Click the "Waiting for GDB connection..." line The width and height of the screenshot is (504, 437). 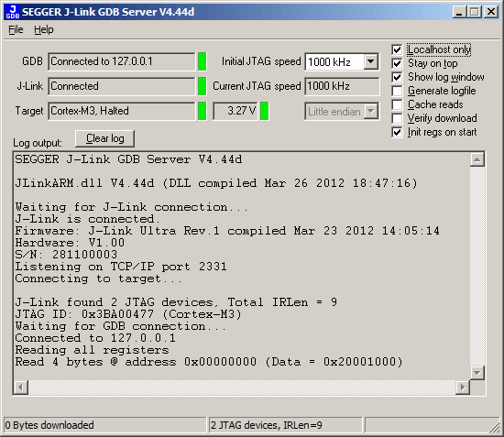click(x=121, y=326)
